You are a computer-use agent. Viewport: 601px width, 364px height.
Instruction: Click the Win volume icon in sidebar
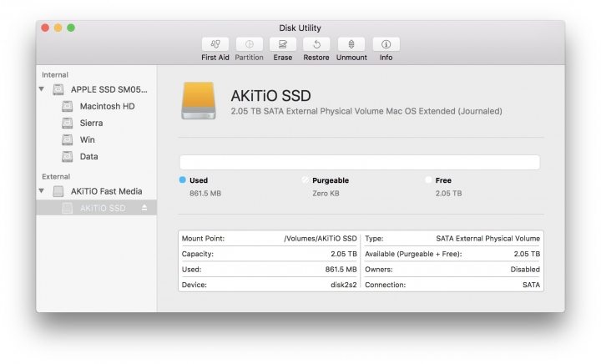click(x=68, y=140)
